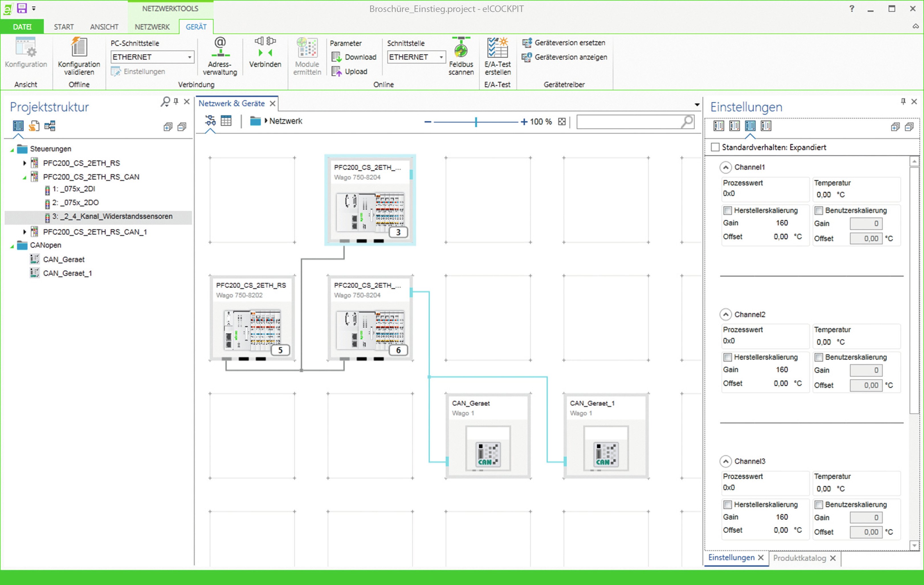Collapse the CANopen folder
Viewport: 924px width, 585px height.
(12, 246)
